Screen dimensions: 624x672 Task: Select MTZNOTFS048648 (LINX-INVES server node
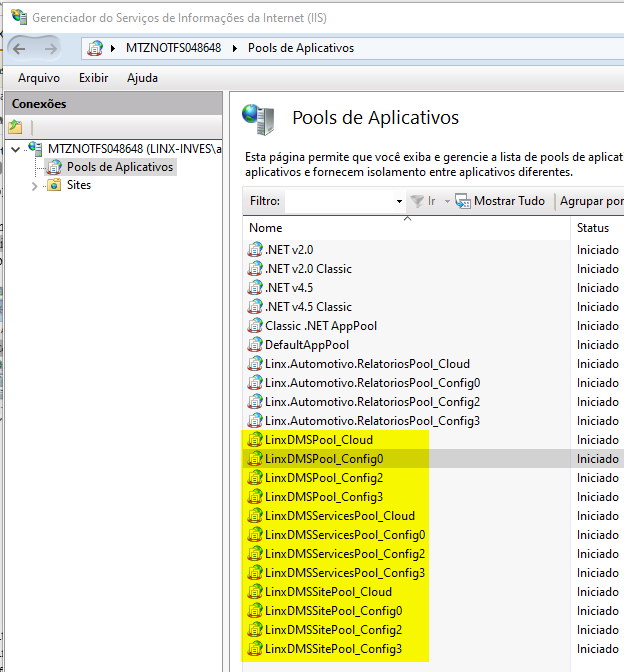pos(135,149)
